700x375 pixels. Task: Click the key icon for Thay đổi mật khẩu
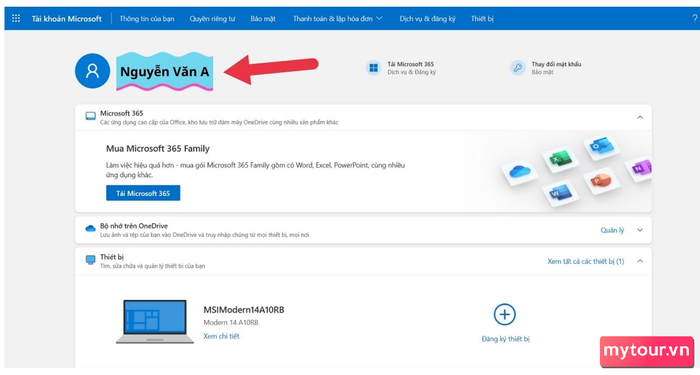(x=517, y=68)
